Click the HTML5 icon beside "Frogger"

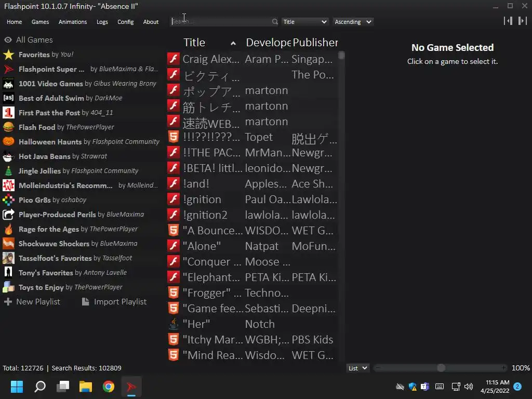tap(174, 293)
